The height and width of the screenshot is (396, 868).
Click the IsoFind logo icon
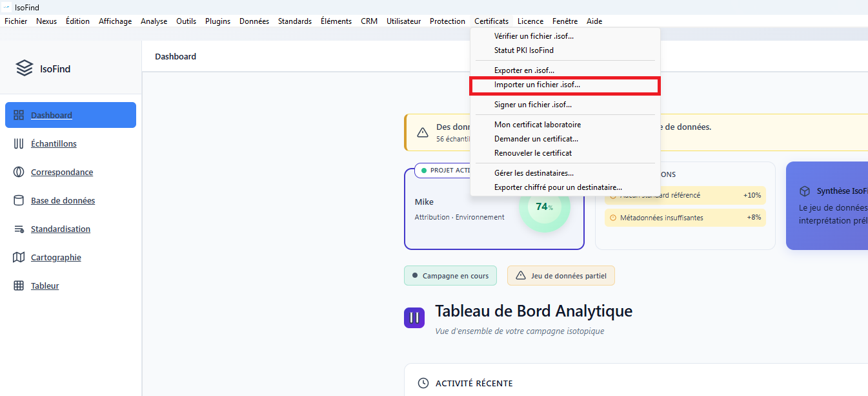[x=25, y=67]
